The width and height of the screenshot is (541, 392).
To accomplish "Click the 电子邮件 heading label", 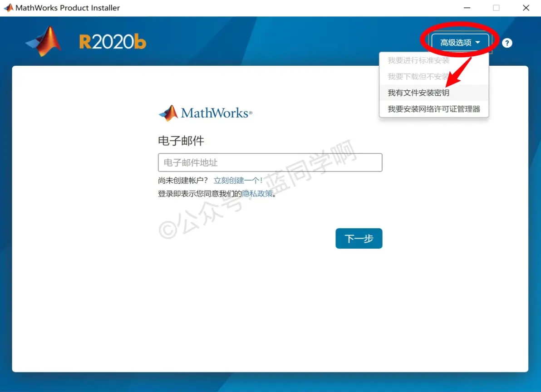I will pyautogui.click(x=181, y=141).
